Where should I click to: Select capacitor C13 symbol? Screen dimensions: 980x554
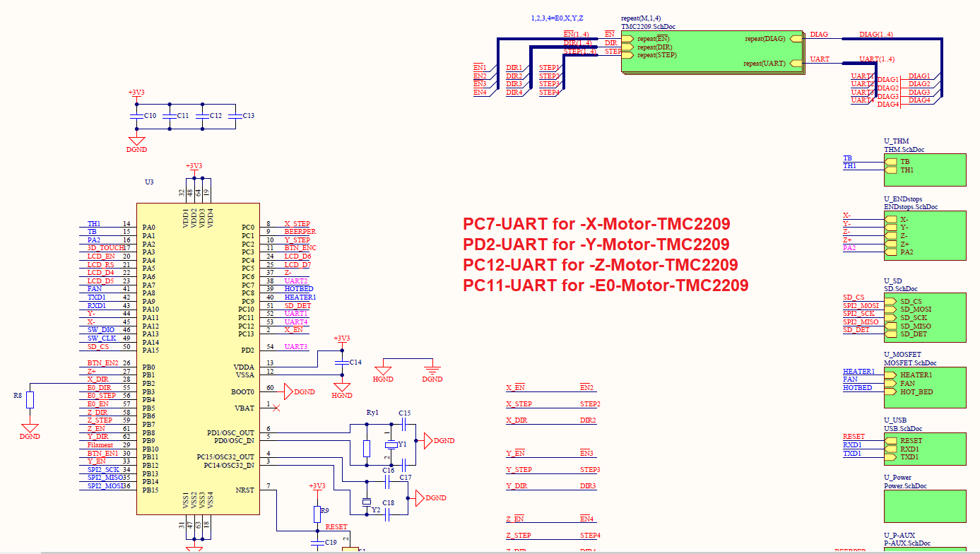[236, 115]
